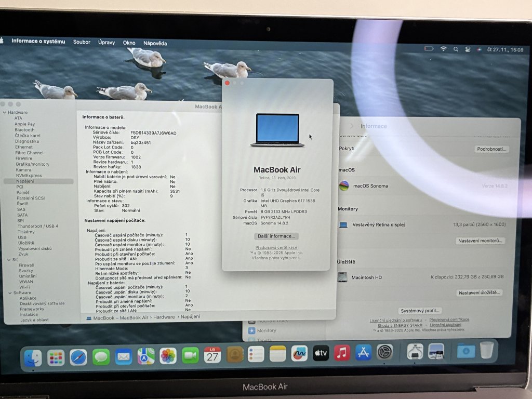Launch Safari from the dock

tap(78, 357)
